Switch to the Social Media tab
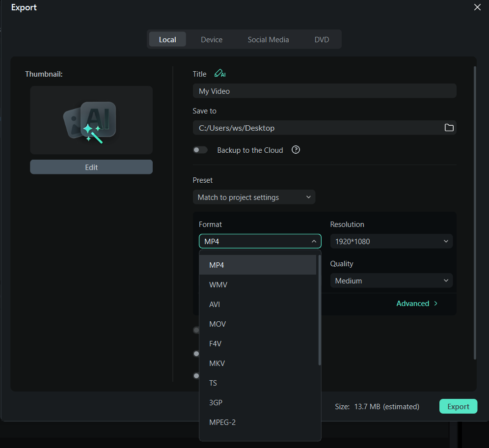 pos(268,40)
